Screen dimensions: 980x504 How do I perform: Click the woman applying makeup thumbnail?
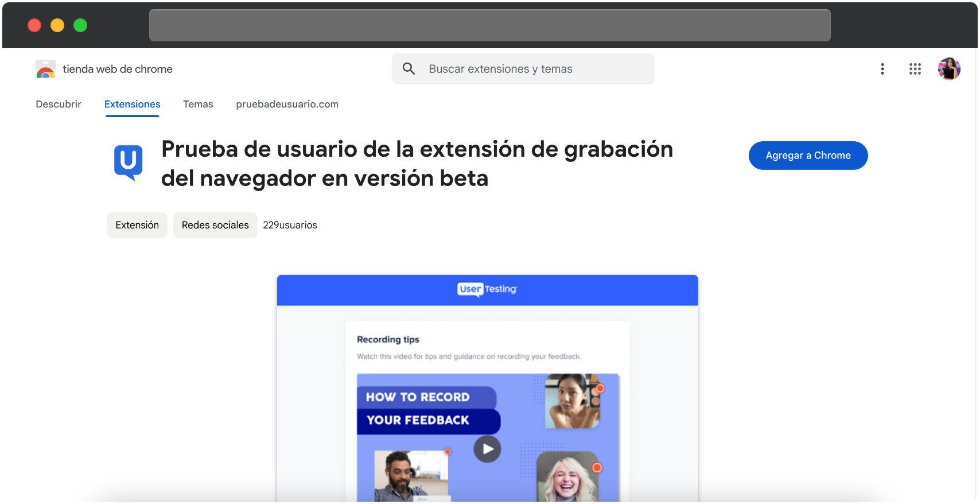[x=573, y=401]
